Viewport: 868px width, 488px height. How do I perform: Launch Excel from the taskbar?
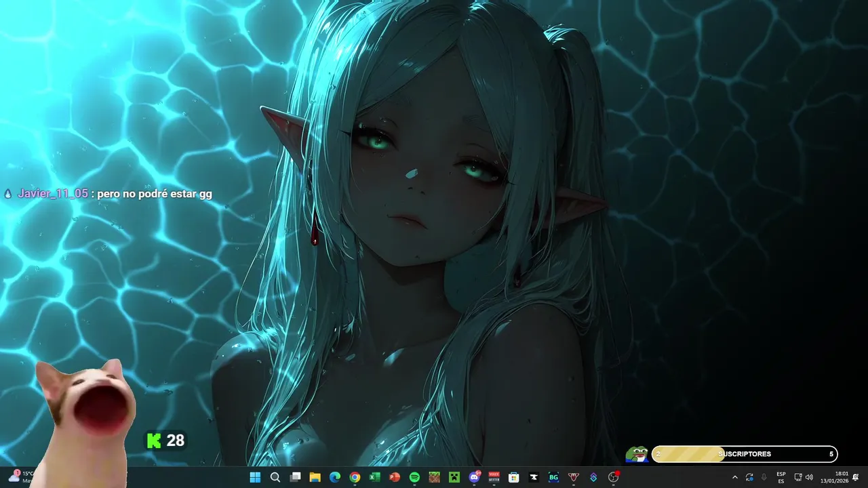point(374,477)
